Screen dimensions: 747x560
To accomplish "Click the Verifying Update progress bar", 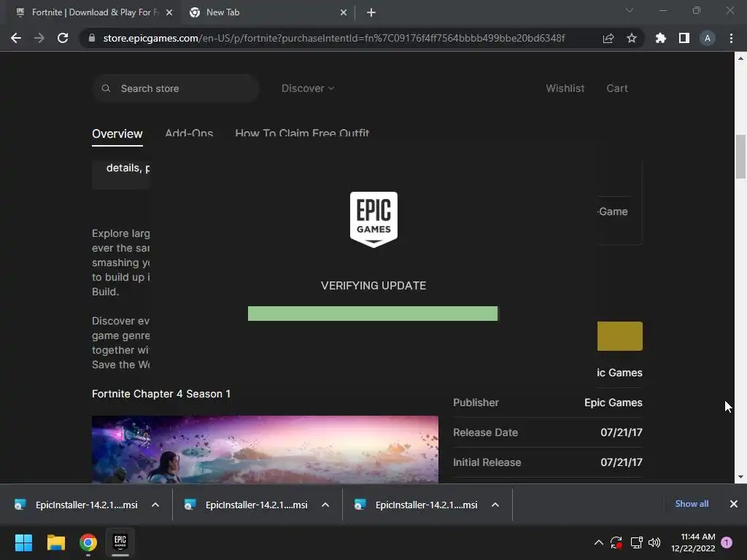I will coord(373,314).
